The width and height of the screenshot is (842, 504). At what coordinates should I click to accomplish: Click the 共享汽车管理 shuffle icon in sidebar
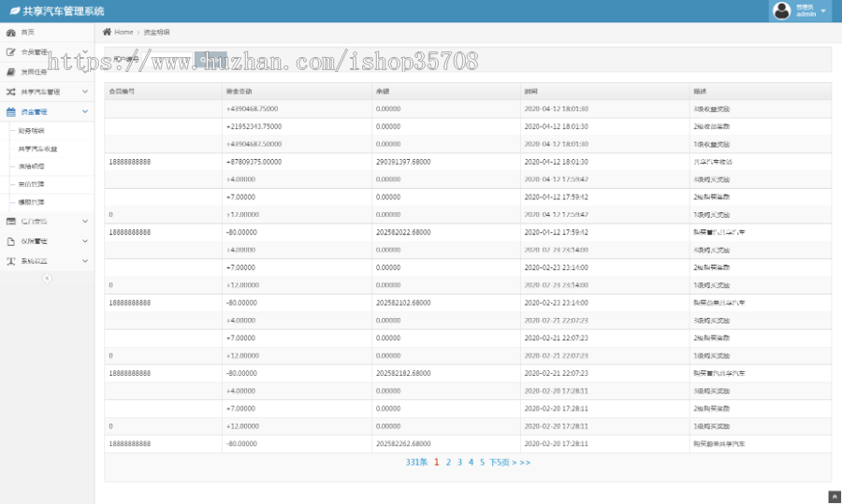click(x=11, y=92)
